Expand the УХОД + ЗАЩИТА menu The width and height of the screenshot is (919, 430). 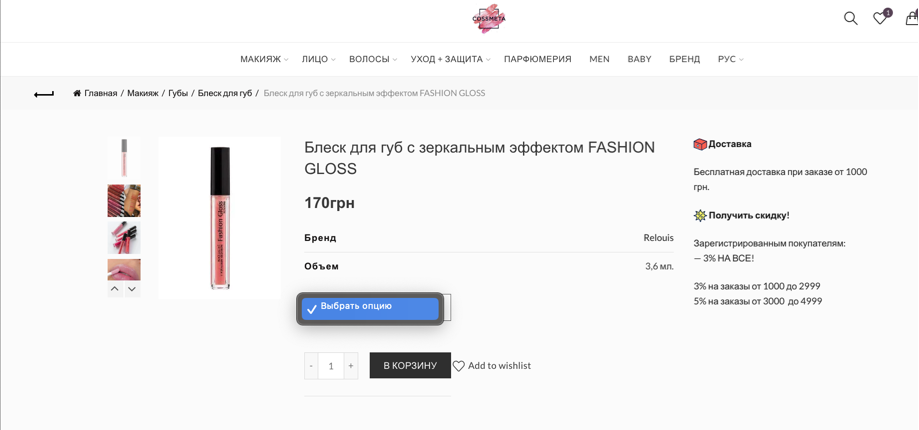[450, 59]
